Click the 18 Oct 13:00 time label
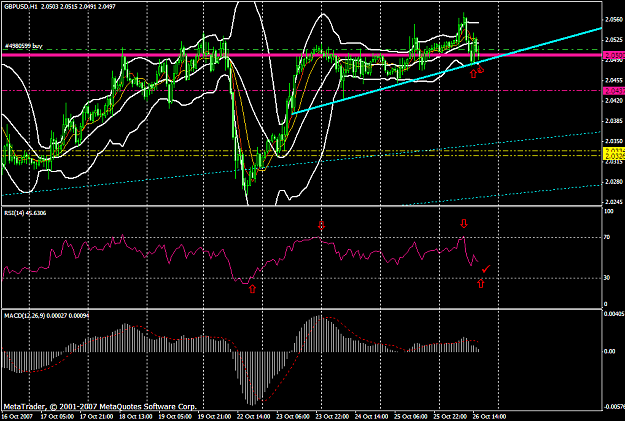This screenshot has width=625, height=421. click(136, 416)
